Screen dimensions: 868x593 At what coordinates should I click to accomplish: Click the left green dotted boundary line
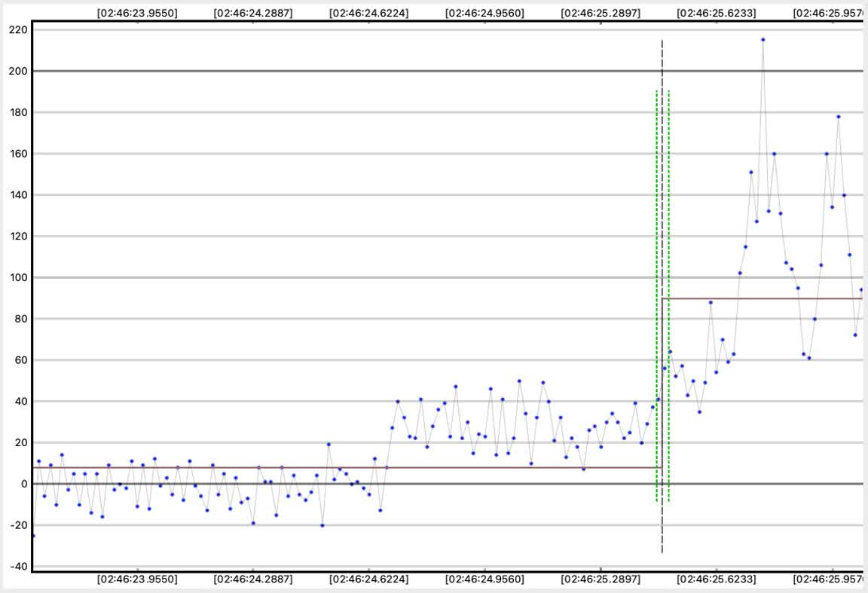[x=656, y=226]
